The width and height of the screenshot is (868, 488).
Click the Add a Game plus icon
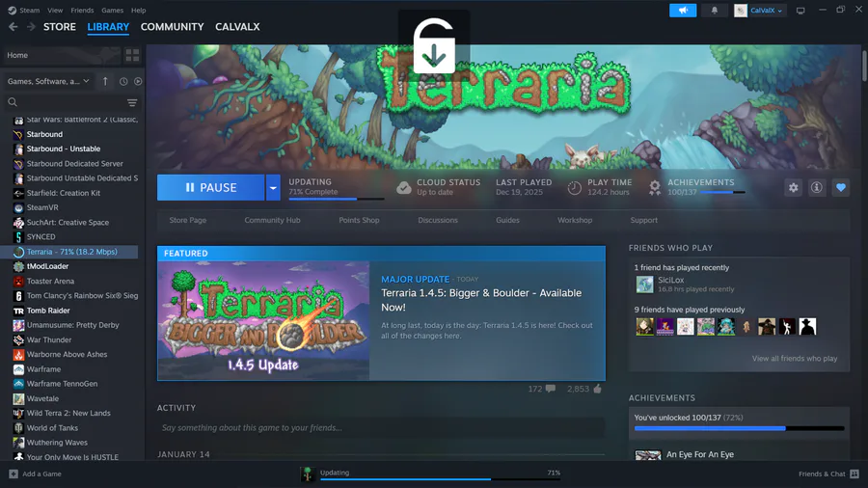coord(14,474)
